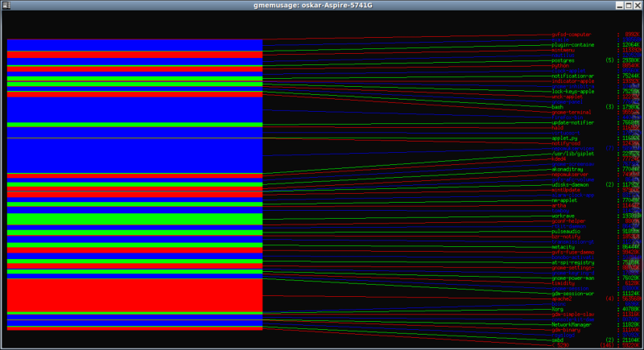Select the gvfsd-computer process label

pyautogui.click(x=572, y=35)
